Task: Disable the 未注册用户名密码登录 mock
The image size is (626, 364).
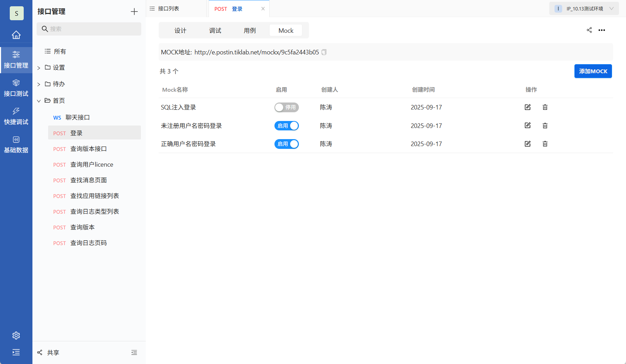Action: tap(286, 126)
